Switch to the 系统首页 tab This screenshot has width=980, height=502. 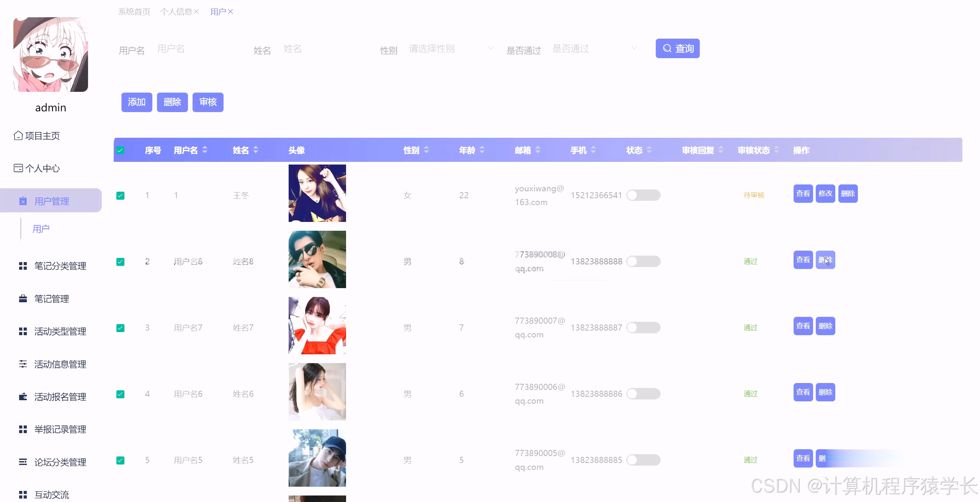134,11
